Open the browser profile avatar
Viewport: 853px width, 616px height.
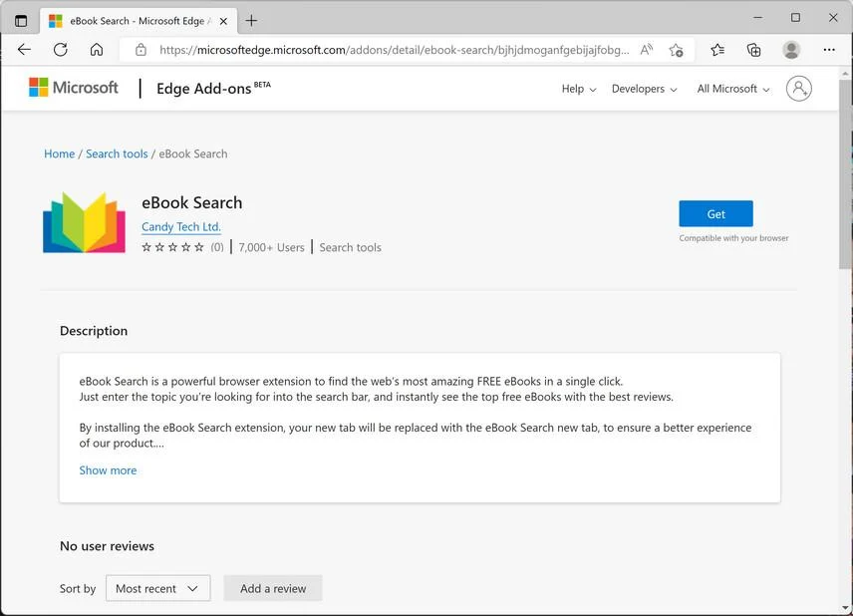[791, 50]
